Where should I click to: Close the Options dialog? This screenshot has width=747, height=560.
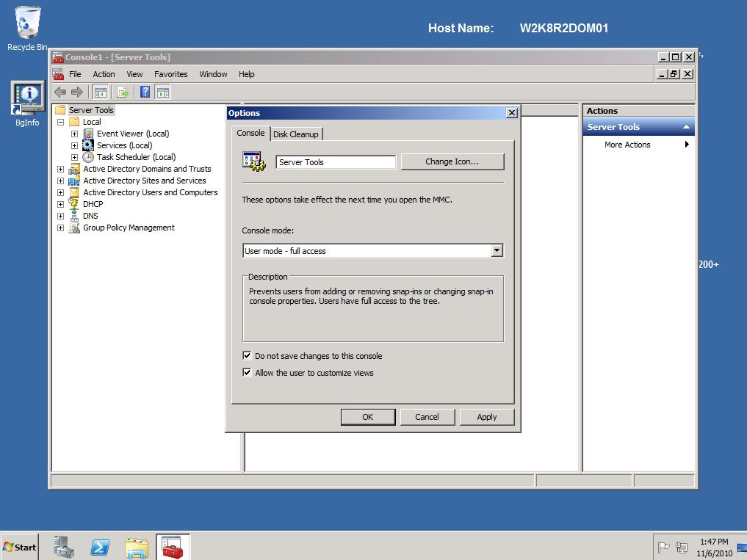tap(512, 113)
